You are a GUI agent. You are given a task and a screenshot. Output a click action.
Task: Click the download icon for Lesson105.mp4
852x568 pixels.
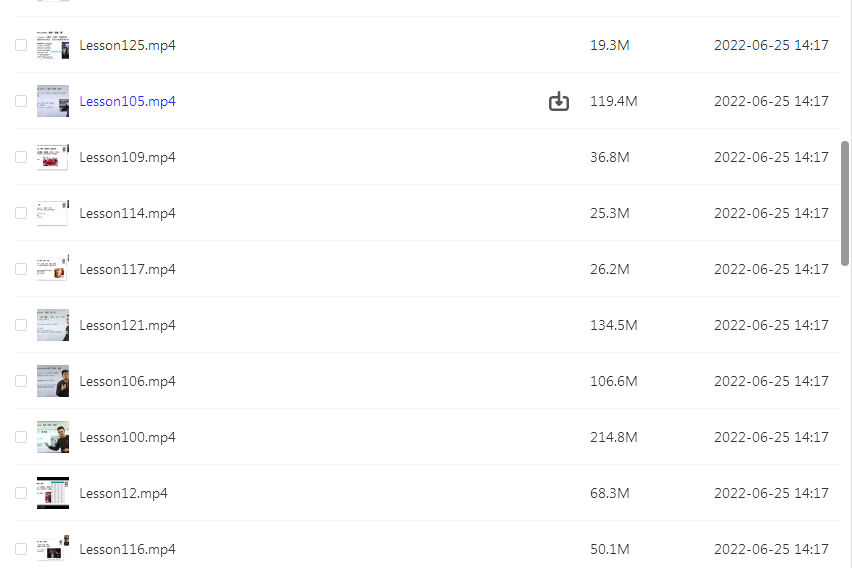pos(559,101)
